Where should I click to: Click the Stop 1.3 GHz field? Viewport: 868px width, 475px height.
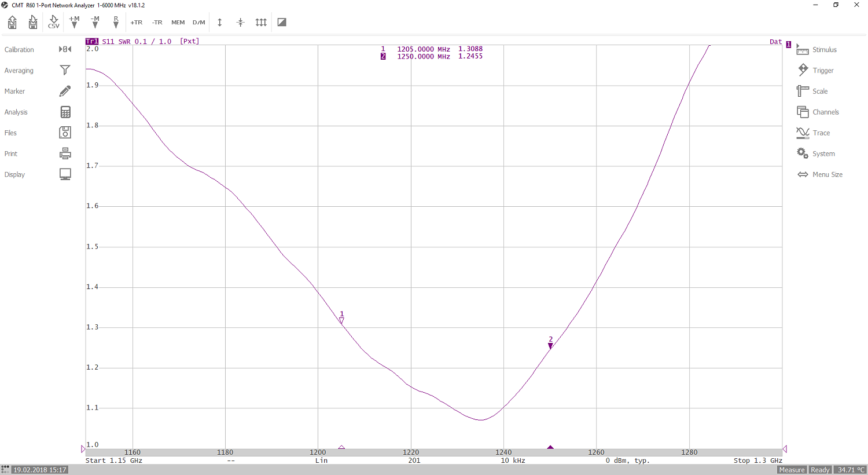point(758,461)
